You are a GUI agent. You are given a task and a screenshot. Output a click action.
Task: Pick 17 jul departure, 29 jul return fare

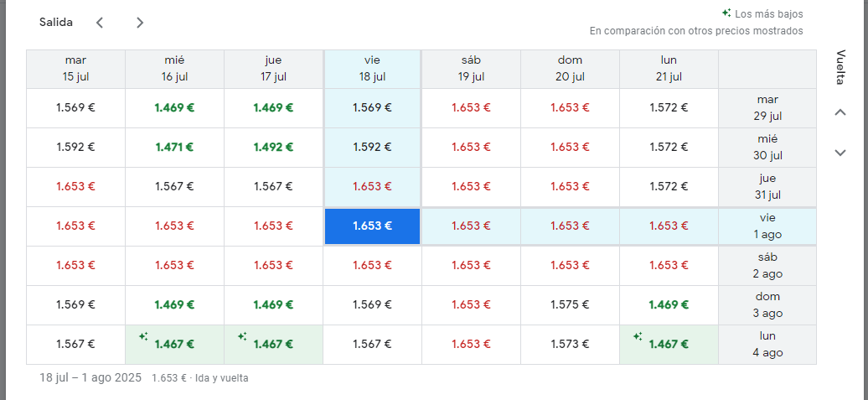[x=273, y=108]
